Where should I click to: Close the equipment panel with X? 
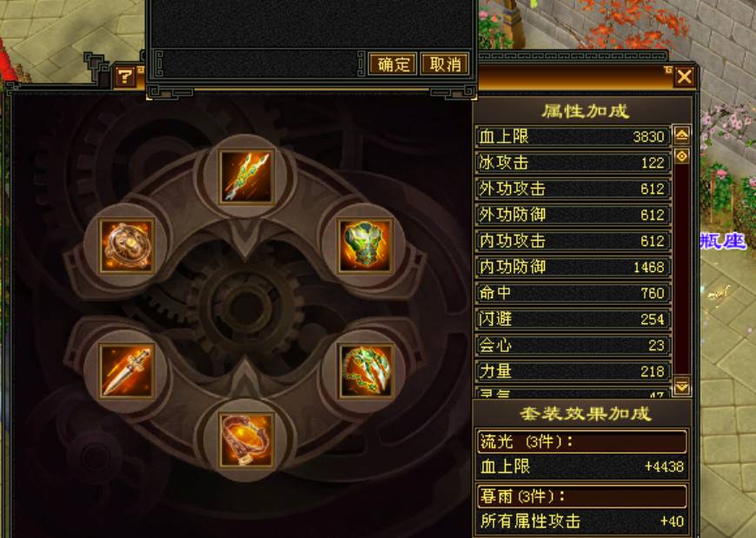click(684, 76)
